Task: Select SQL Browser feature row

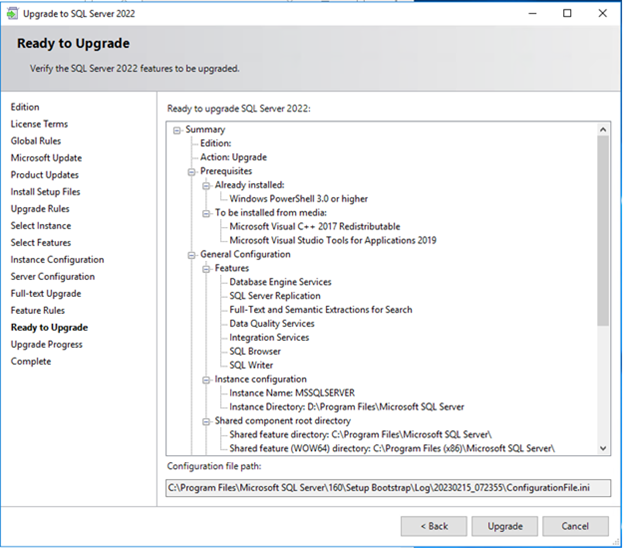Action: (255, 351)
